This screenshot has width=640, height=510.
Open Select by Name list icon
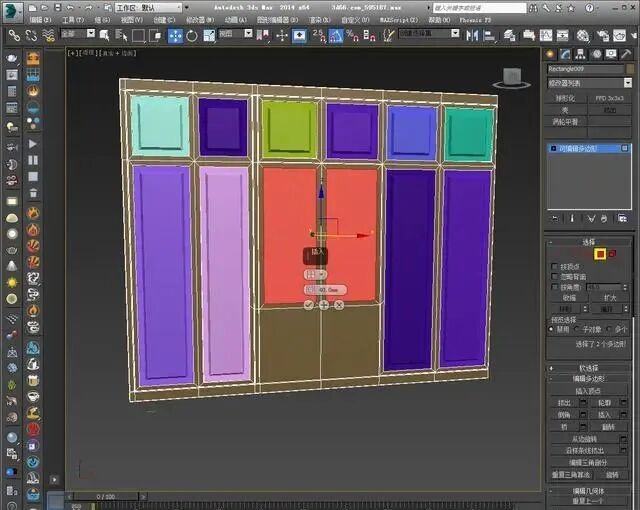pyautogui.click(x=121, y=35)
